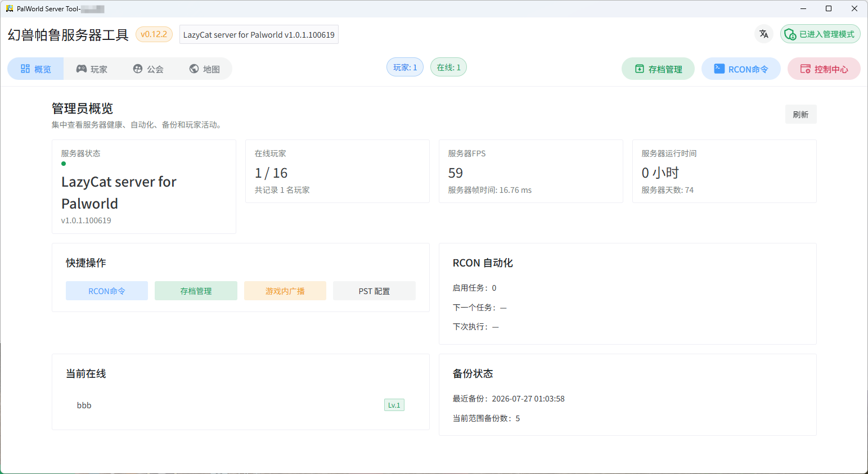Open the 地图 tab
The height and width of the screenshot is (474, 868).
point(204,69)
